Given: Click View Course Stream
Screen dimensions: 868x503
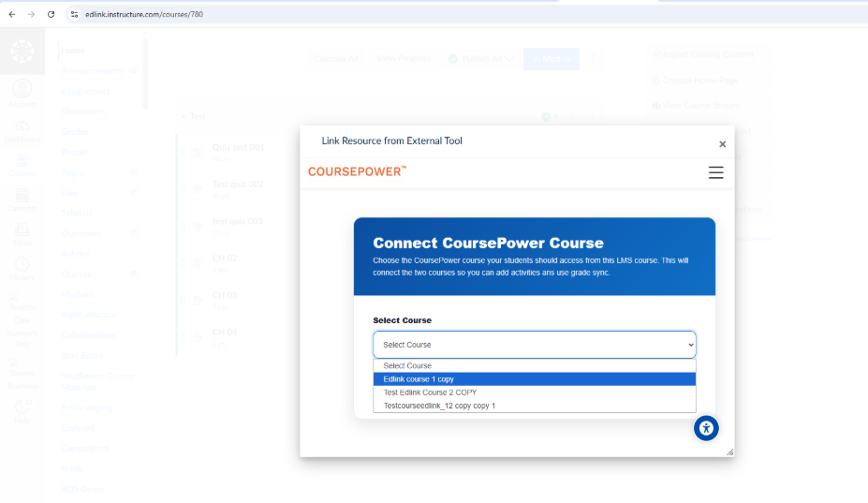Looking at the screenshot, I should tap(696, 105).
